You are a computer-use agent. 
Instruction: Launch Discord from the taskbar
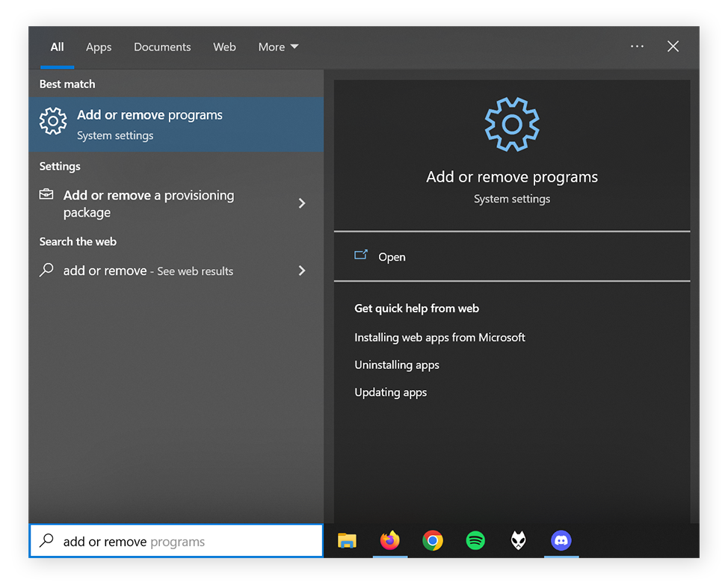point(561,540)
